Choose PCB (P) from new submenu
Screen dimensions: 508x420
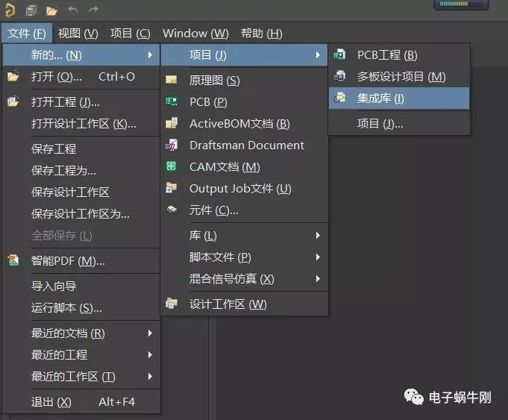(244, 102)
